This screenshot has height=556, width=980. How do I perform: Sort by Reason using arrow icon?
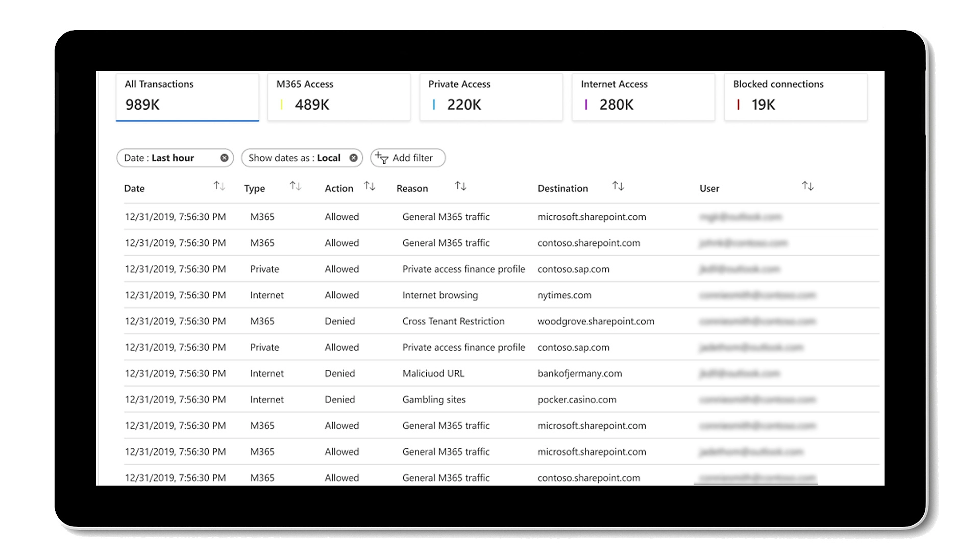(x=460, y=186)
